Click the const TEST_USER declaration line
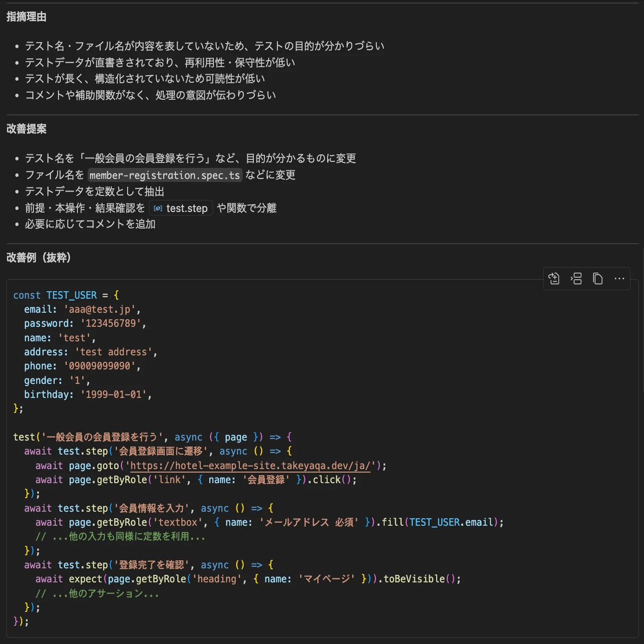The image size is (644, 644). click(x=66, y=295)
